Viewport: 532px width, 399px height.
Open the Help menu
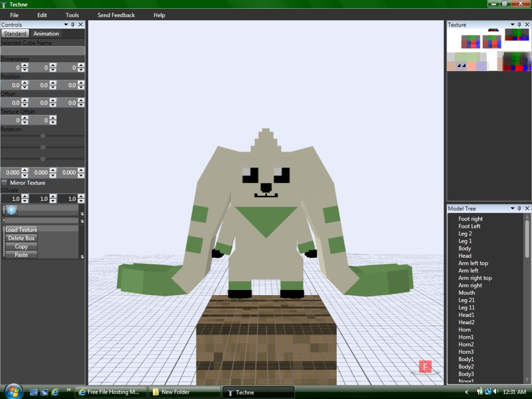[x=159, y=15]
